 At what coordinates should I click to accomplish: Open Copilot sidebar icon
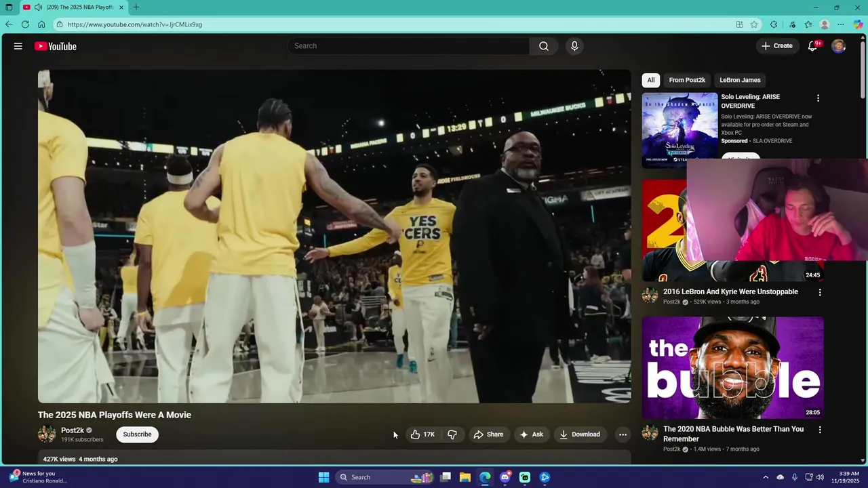(x=858, y=24)
